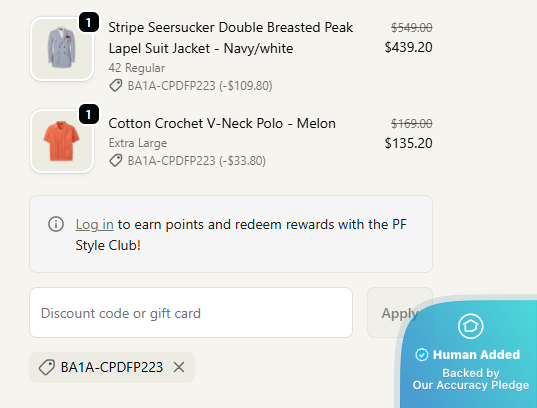Screen dimensions: 537x408
Task: Click the seersucker suit jacket thumbnail
Action: [62, 49]
